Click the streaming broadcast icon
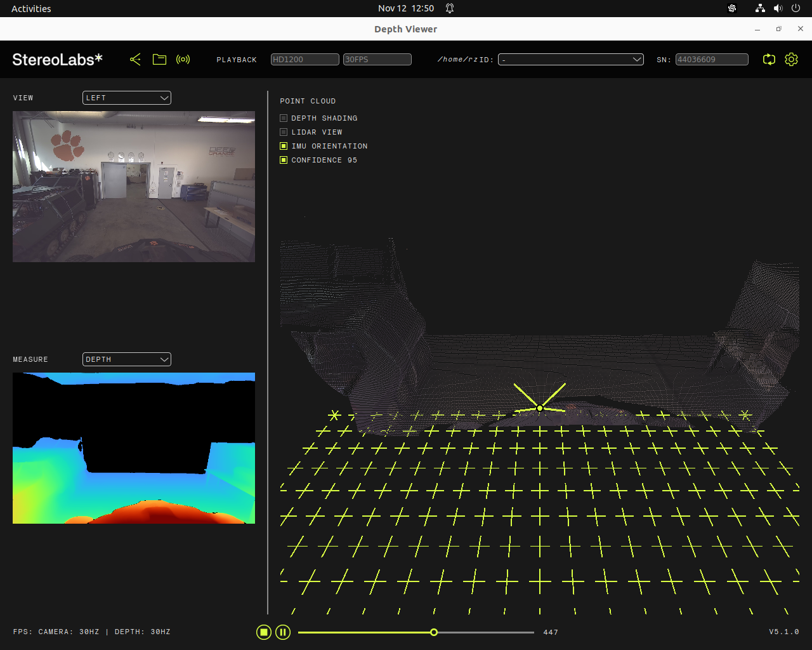 click(183, 60)
